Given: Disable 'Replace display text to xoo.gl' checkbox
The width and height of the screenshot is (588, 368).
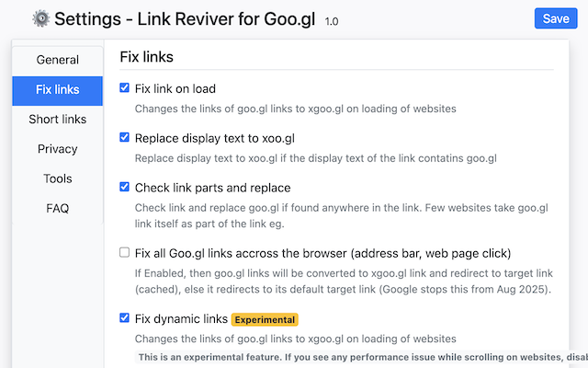Looking at the screenshot, I should pyautogui.click(x=125, y=138).
